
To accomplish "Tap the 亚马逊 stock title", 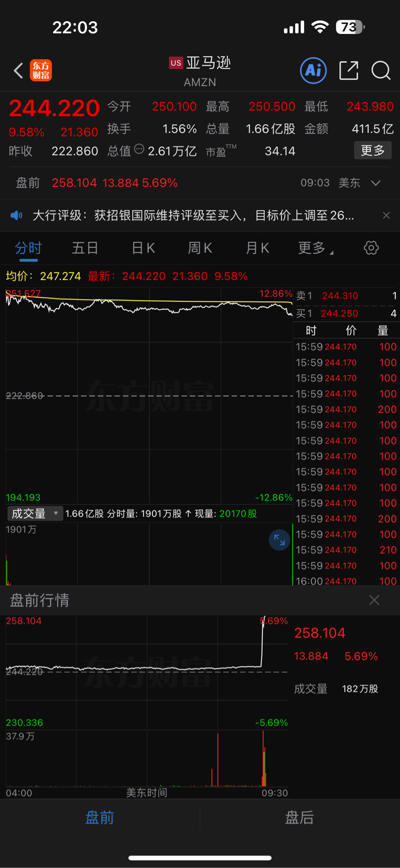I will (x=208, y=63).
